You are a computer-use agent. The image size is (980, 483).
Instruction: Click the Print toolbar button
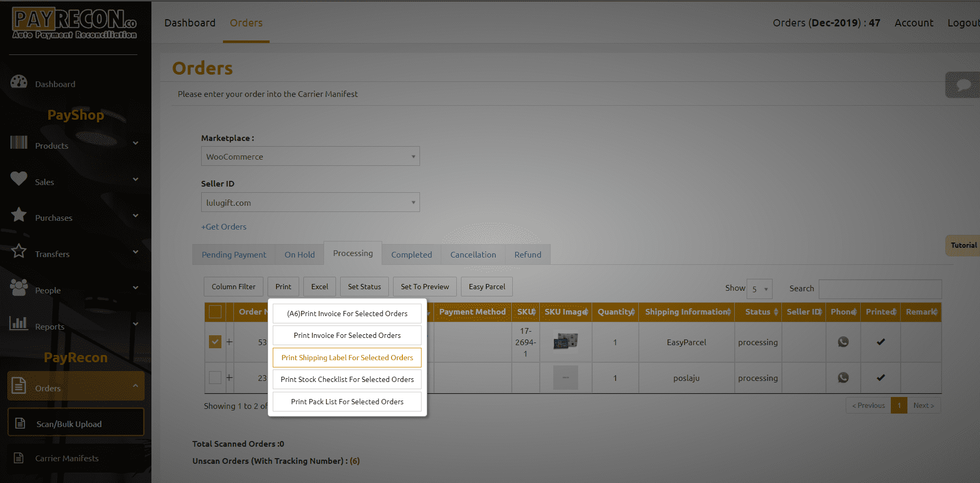coord(283,287)
